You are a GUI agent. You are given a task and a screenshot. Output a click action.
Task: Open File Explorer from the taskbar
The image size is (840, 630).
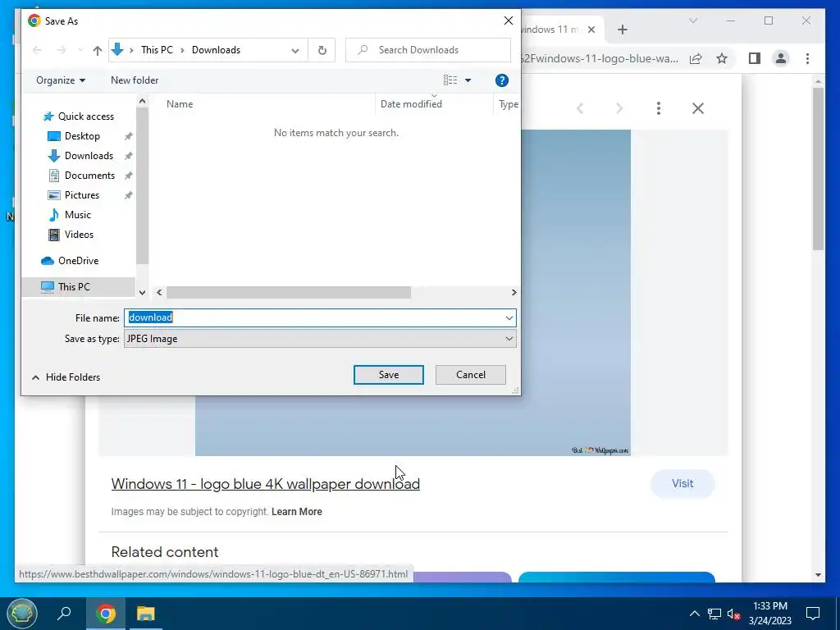tap(145, 614)
